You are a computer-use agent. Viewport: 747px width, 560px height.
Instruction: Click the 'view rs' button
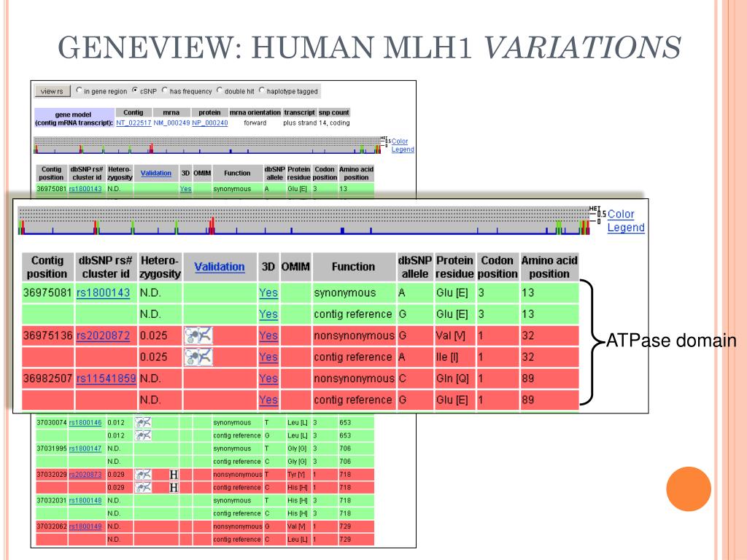pos(53,91)
